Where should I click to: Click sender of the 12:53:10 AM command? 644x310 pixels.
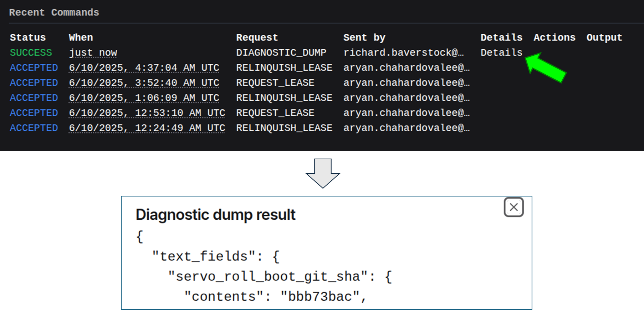(x=407, y=112)
